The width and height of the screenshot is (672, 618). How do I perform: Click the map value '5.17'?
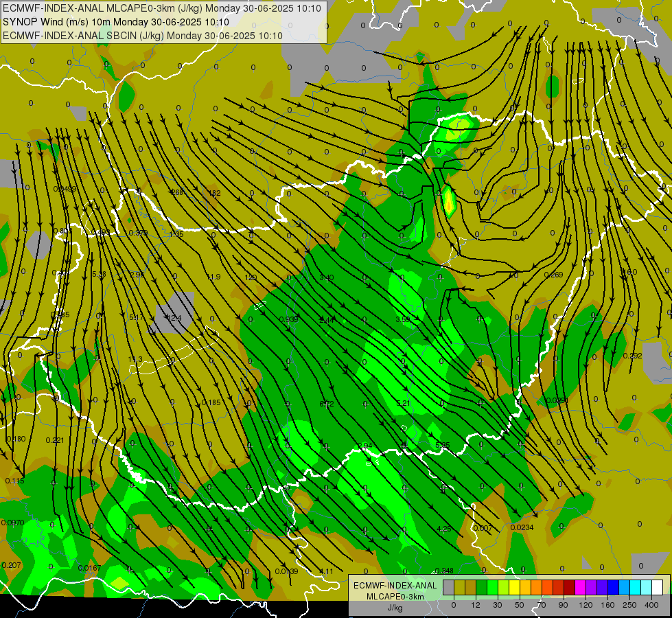point(137,317)
